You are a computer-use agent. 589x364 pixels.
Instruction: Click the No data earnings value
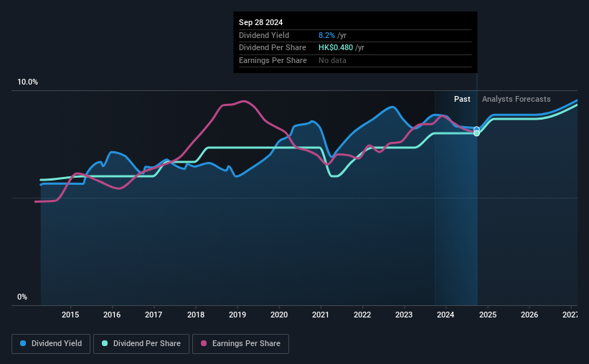coord(332,60)
